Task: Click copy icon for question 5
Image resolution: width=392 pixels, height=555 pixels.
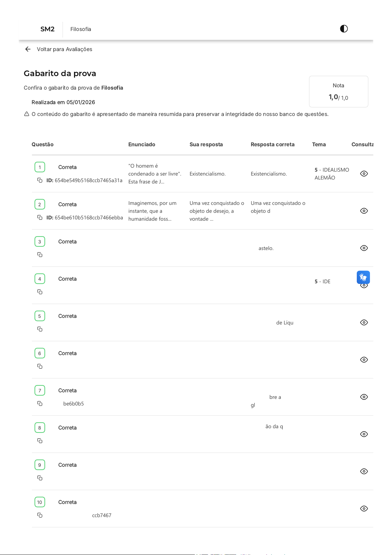Action: coord(40,329)
